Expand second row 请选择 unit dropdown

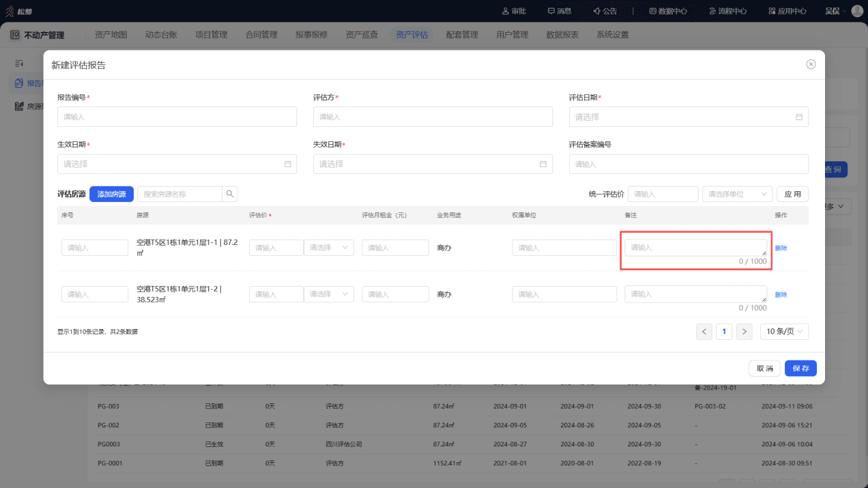329,294
